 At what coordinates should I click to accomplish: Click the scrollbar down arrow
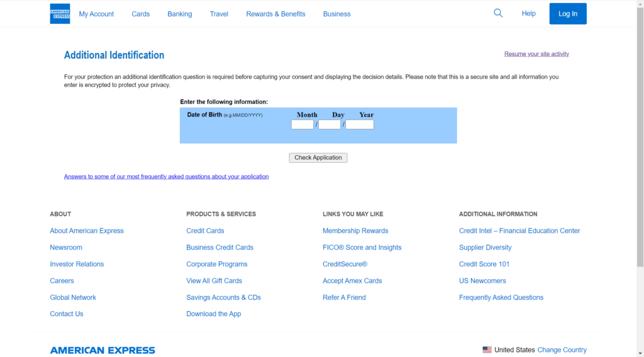click(640, 353)
